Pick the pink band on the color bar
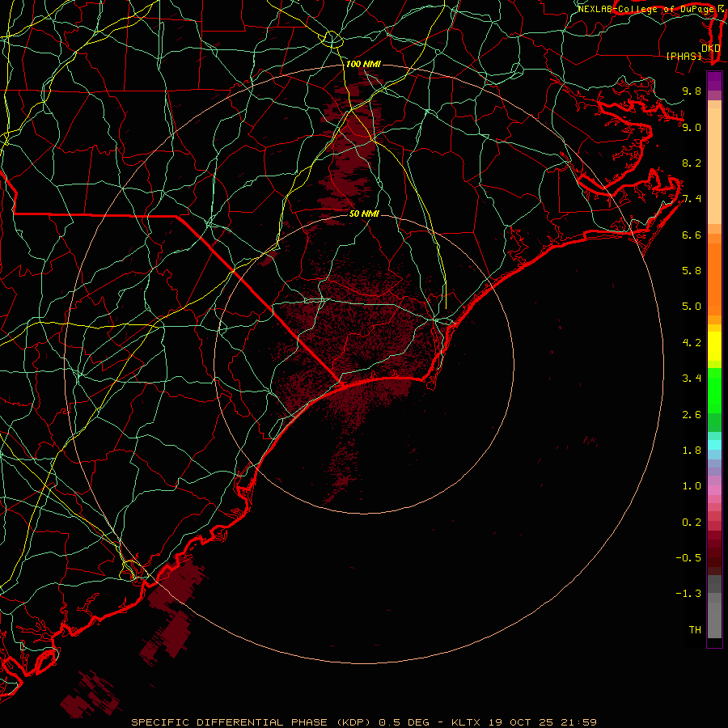This screenshot has height=728, width=728. pos(714,490)
